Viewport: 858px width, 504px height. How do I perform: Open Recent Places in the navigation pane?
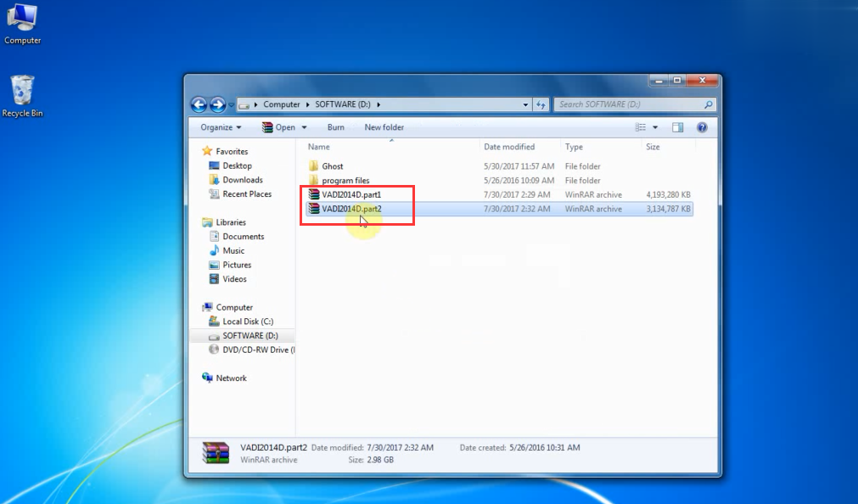click(247, 194)
